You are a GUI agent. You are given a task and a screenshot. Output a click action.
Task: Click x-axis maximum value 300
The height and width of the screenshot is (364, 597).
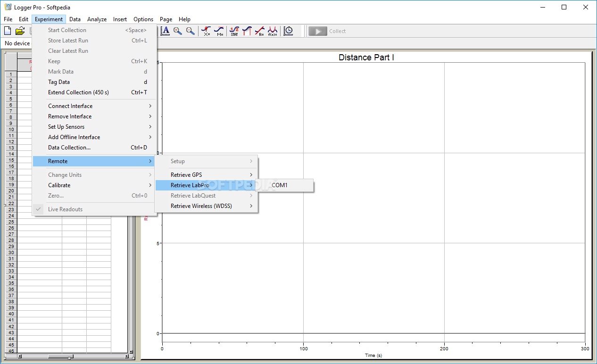point(585,349)
